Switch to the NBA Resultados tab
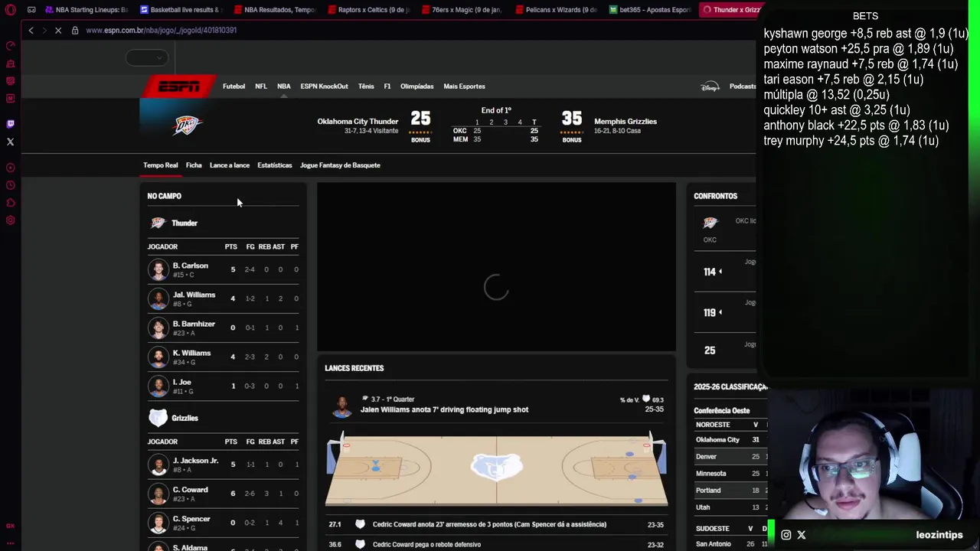The height and width of the screenshot is (551, 980). tap(275, 10)
